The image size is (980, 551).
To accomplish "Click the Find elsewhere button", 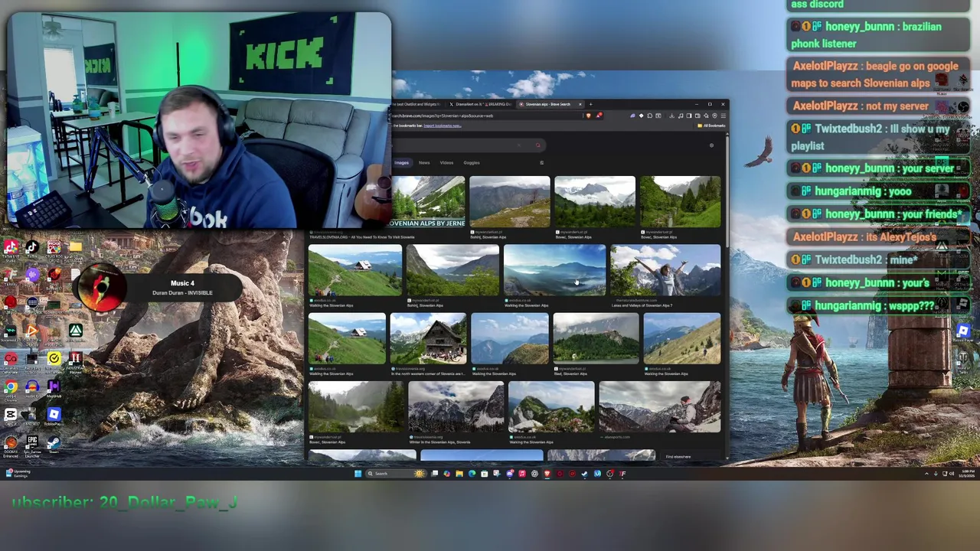I will tap(678, 457).
